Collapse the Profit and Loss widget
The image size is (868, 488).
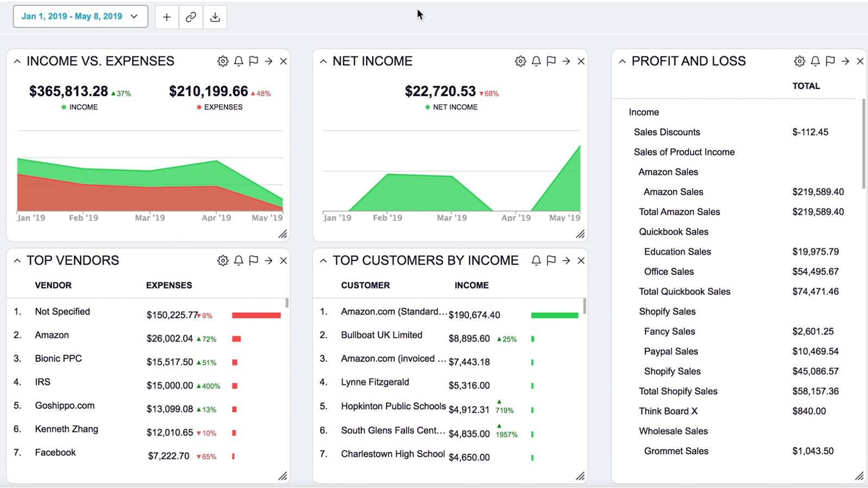point(622,61)
